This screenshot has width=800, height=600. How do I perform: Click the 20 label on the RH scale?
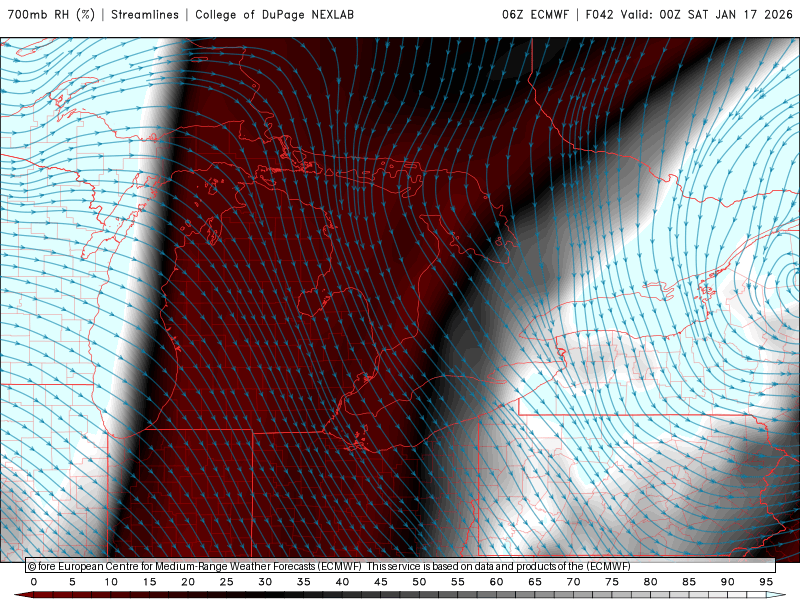(188, 582)
